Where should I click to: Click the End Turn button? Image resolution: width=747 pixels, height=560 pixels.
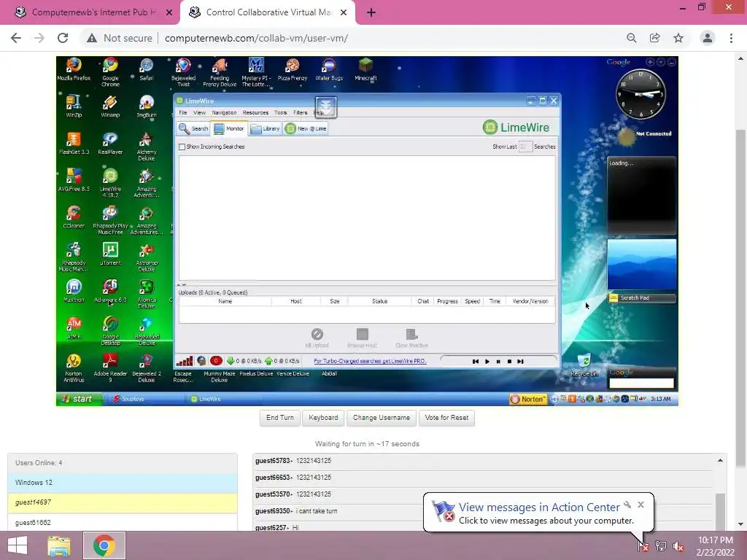pos(279,418)
